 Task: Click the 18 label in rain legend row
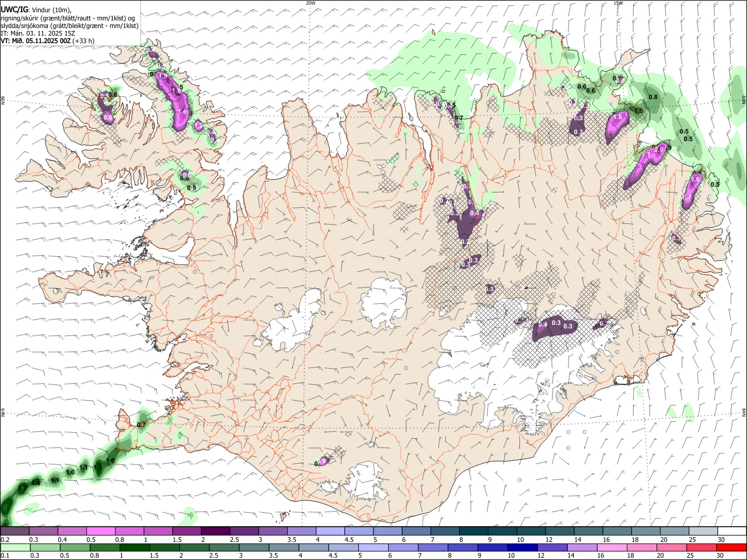tap(630, 556)
